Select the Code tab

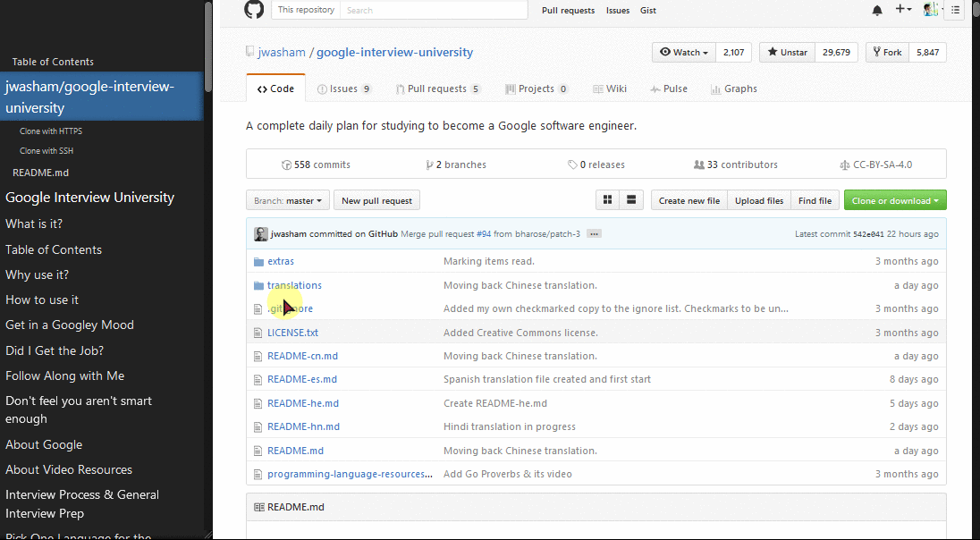275,89
